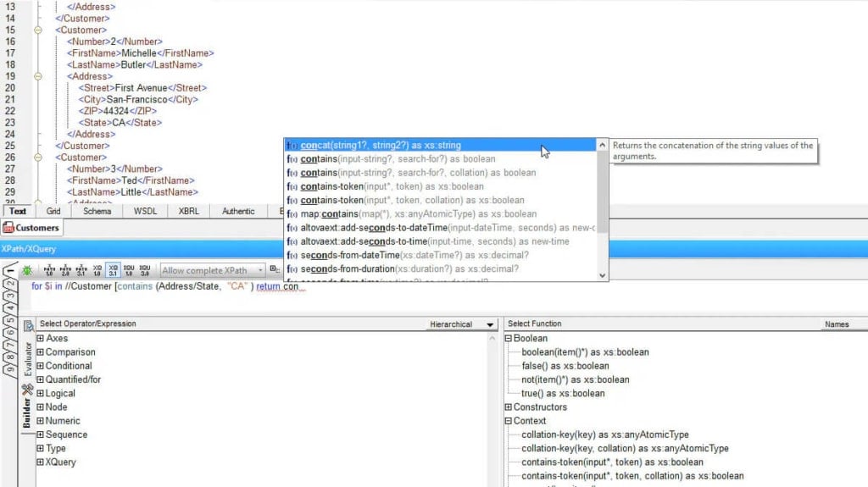Screen dimensions: 868x487
Task: Select the XQuery Update 3.0 icon
Action: click(x=145, y=270)
